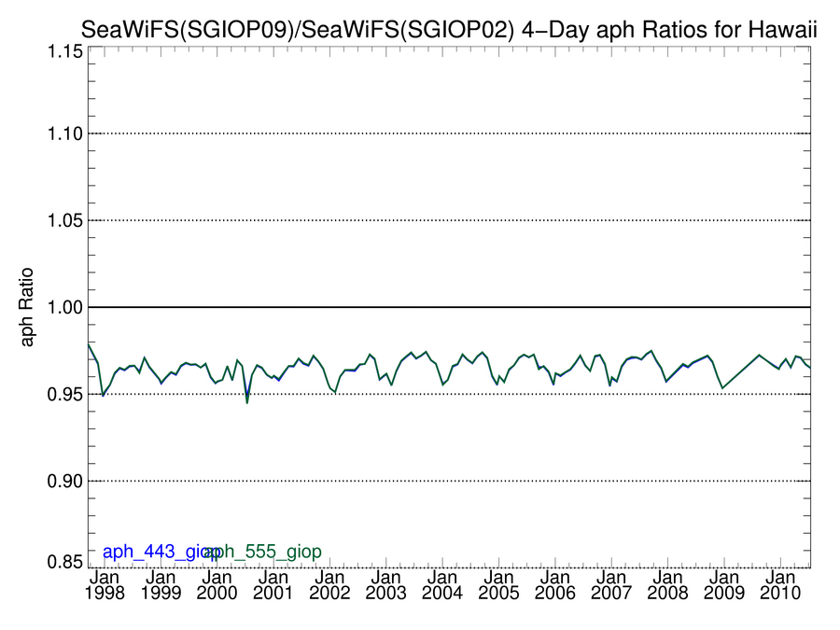Image resolution: width=840 pixels, height=630 pixels.
Task: Click the 1.00 y-axis label
Action: (x=65, y=307)
